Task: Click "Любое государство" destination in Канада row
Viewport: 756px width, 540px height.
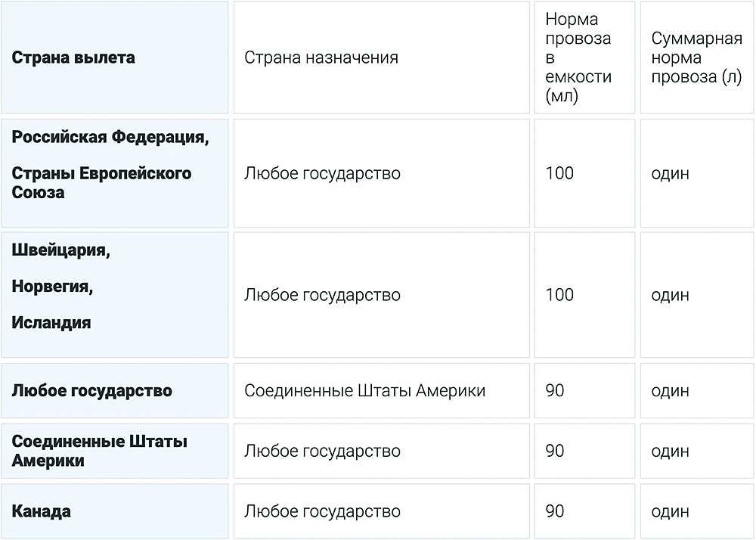Action: pyautogui.click(x=322, y=511)
